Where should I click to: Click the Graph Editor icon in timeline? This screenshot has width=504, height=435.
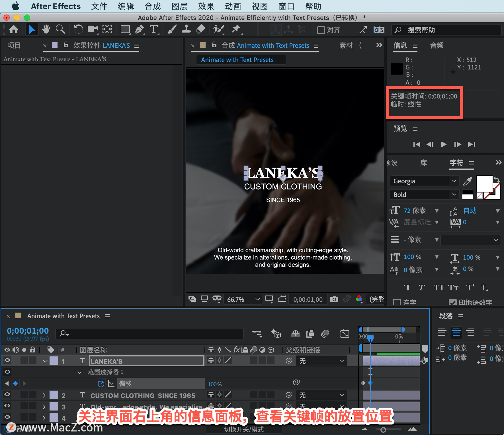click(344, 333)
